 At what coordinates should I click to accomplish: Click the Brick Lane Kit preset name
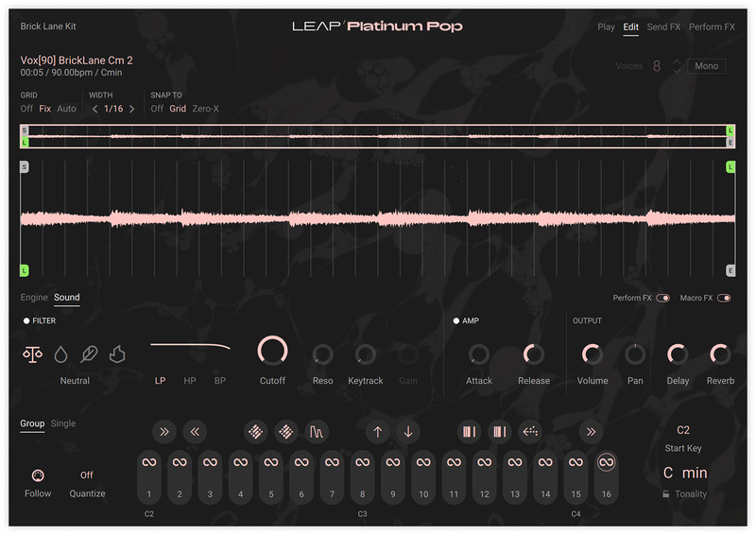48,26
